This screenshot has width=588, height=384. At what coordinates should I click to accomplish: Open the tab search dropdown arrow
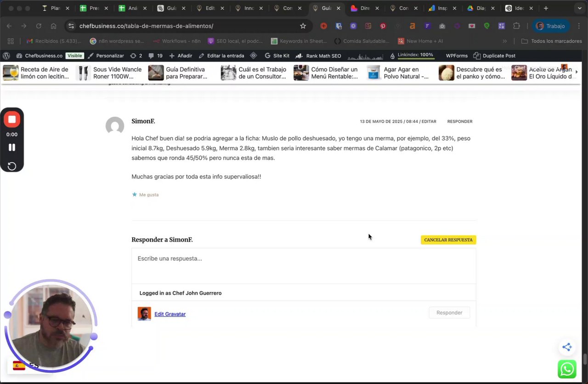coord(579,8)
